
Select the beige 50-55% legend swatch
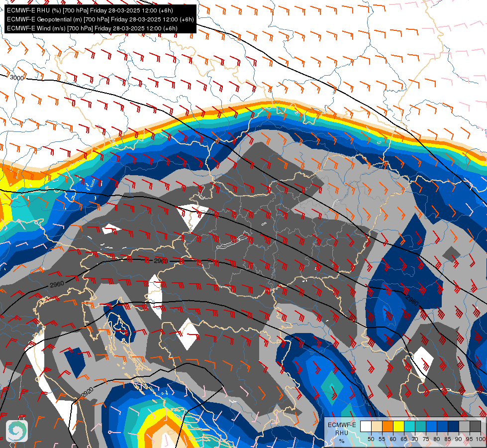coord(377,426)
